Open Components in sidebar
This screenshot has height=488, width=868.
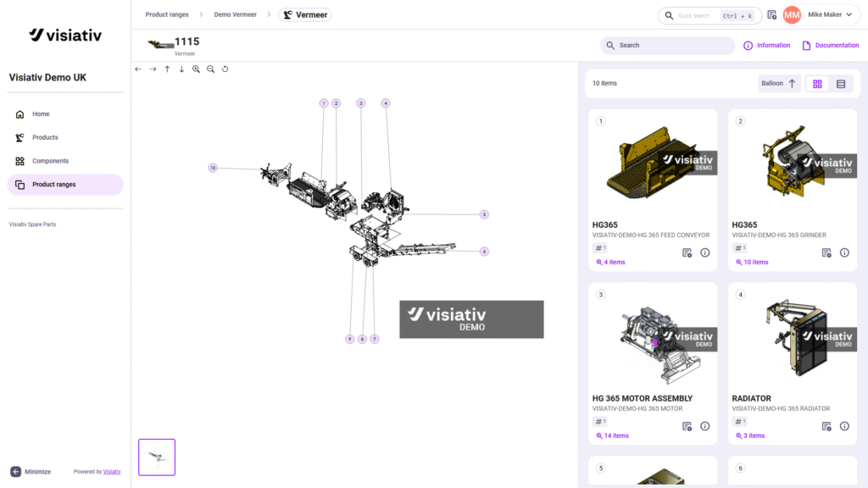click(65, 161)
